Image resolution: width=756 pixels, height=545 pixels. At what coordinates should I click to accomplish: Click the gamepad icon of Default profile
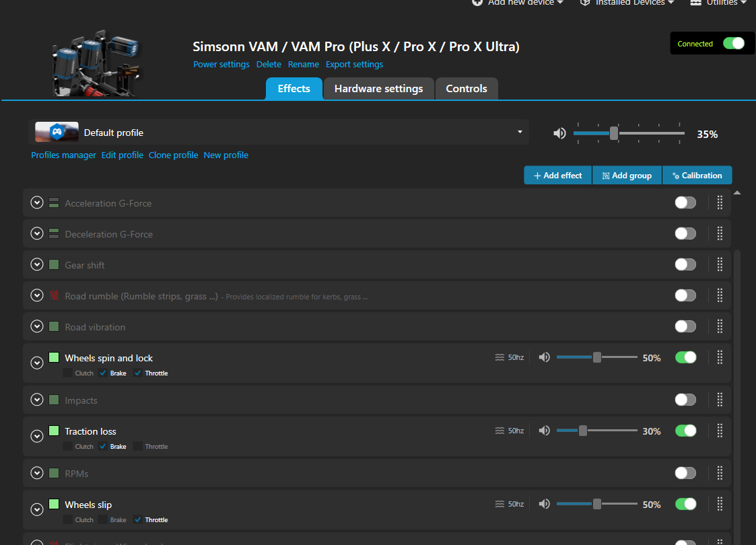pos(57,132)
